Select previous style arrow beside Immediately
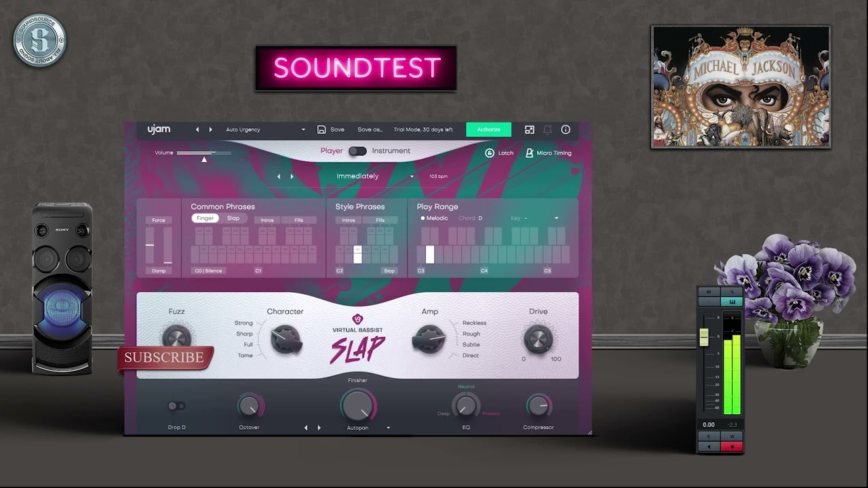868x488 pixels. click(x=279, y=176)
